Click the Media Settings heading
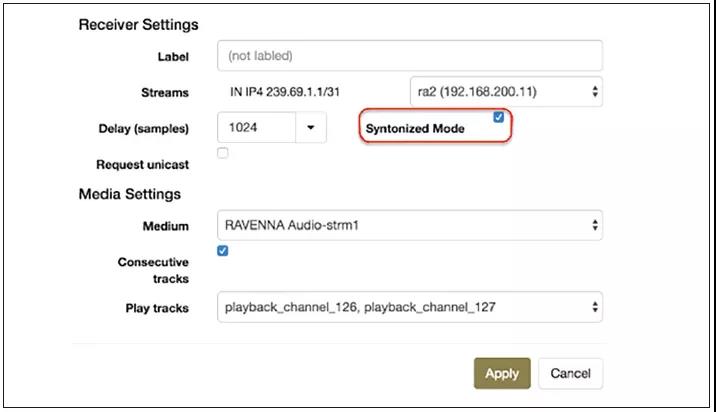 coord(130,194)
